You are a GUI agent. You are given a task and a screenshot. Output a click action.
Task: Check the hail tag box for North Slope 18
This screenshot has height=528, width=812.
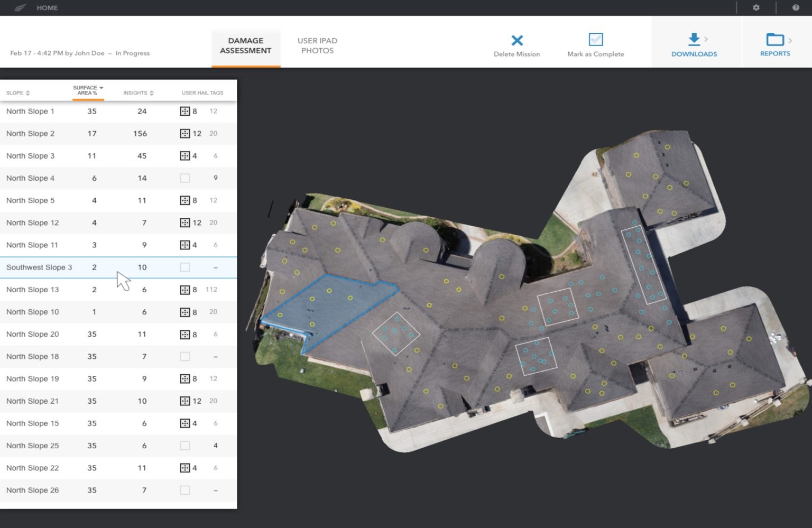185,356
